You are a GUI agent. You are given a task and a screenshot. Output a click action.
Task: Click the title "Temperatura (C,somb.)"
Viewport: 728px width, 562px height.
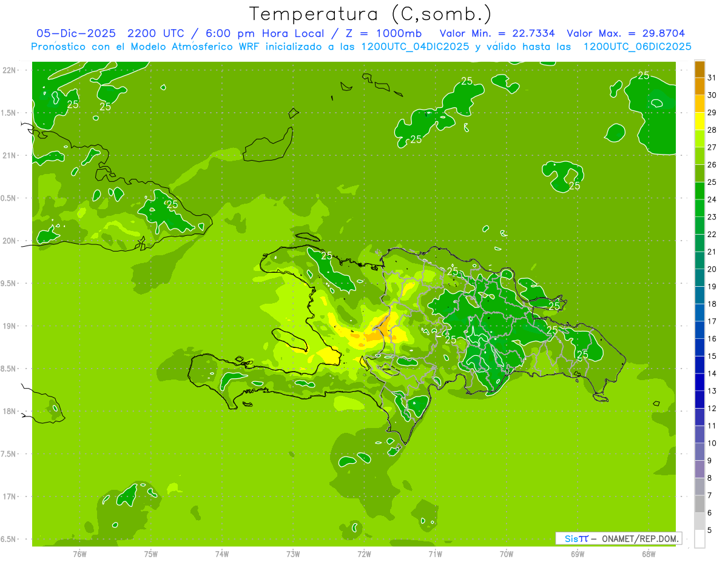(x=371, y=13)
